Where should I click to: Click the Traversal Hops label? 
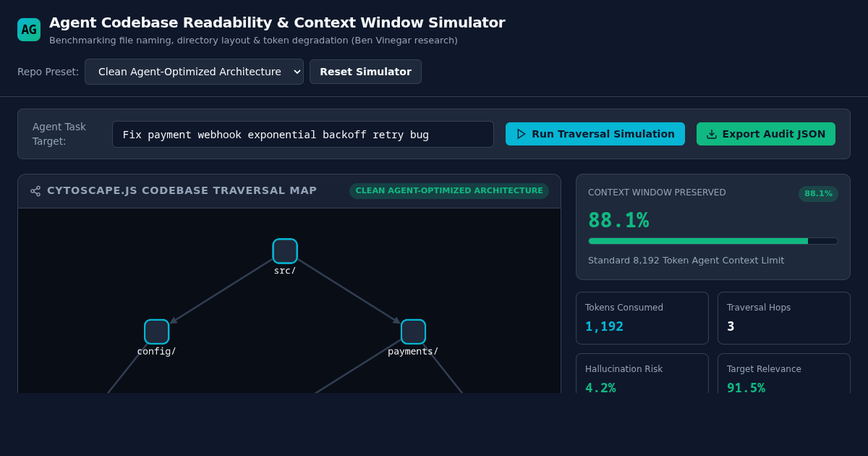point(759,308)
